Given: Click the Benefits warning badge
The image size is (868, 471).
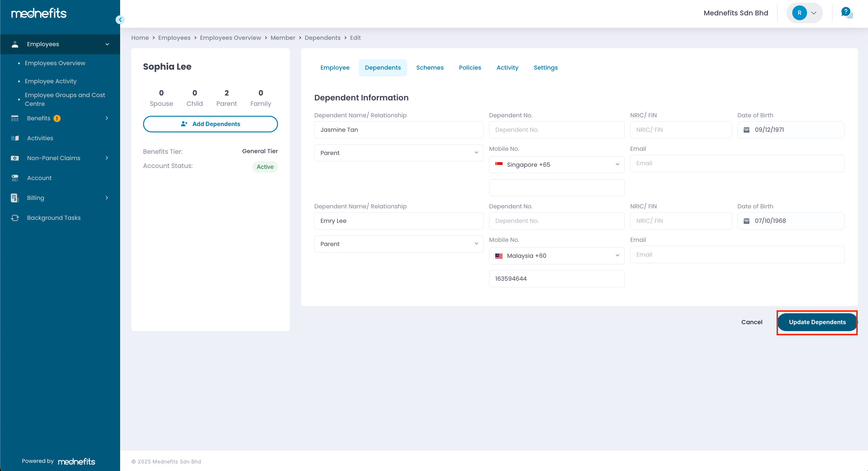Looking at the screenshot, I should coord(57,118).
